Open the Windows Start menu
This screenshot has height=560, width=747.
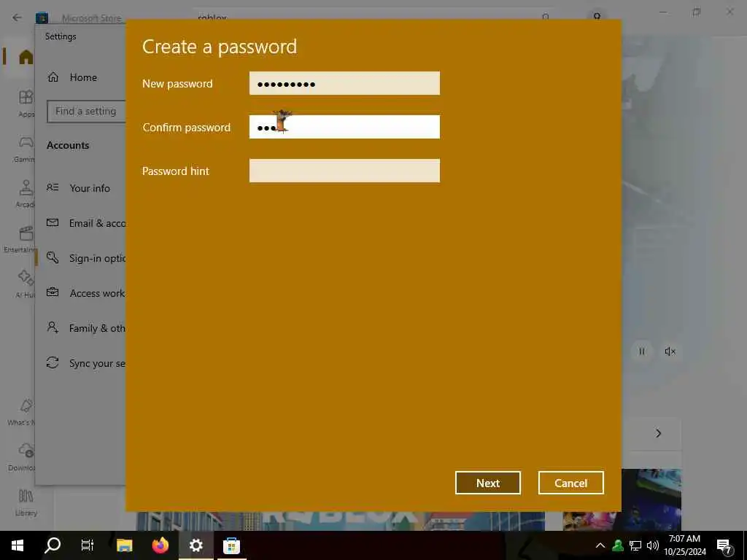pyautogui.click(x=18, y=545)
